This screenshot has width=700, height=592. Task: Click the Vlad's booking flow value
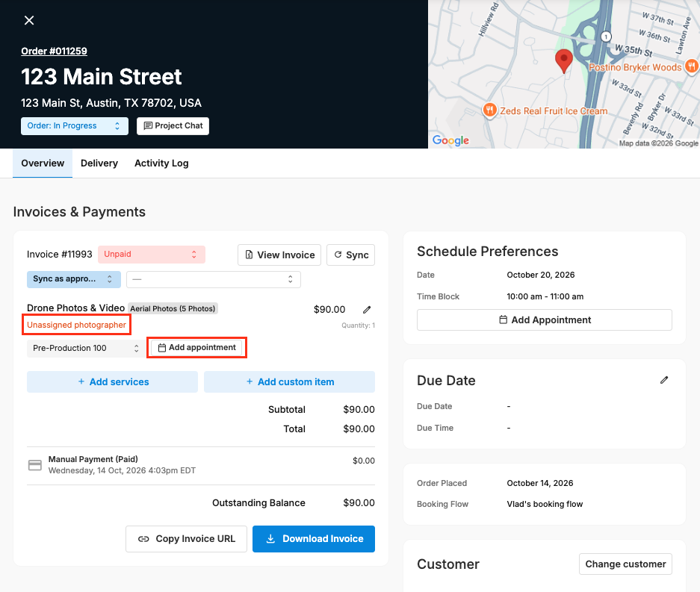coord(545,504)
